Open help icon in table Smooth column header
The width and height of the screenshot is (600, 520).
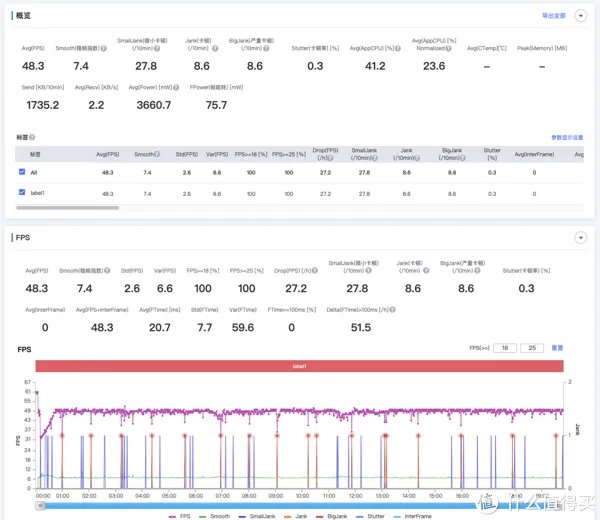tap(157, 154)
